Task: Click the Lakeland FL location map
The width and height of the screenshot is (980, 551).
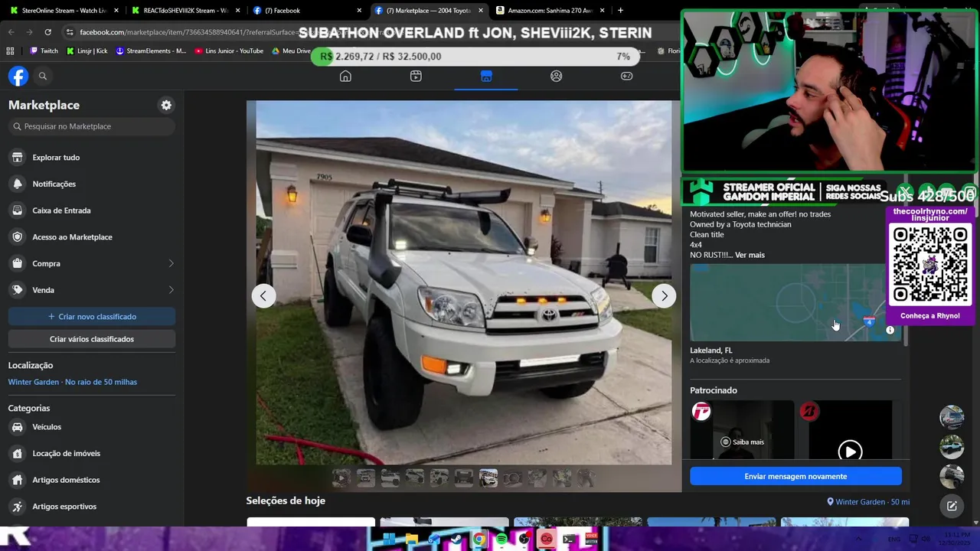Action: 795,302
